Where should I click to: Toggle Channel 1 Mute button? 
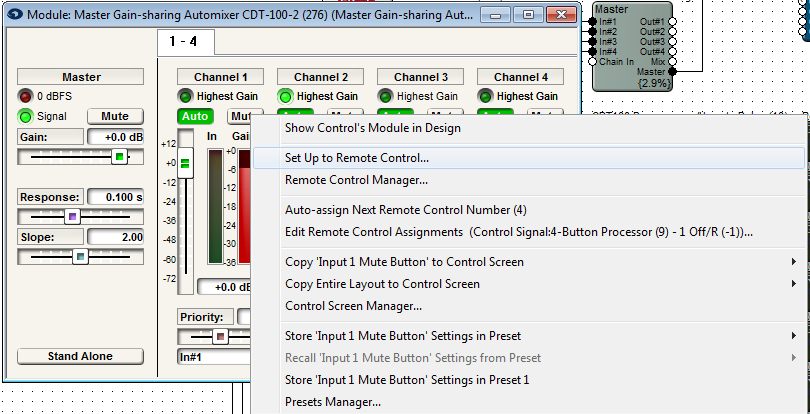240,116
